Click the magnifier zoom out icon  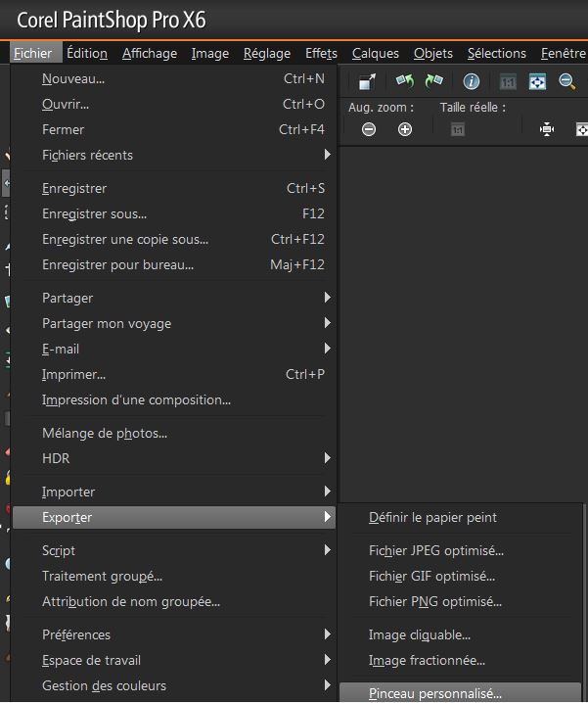[566, 81]
